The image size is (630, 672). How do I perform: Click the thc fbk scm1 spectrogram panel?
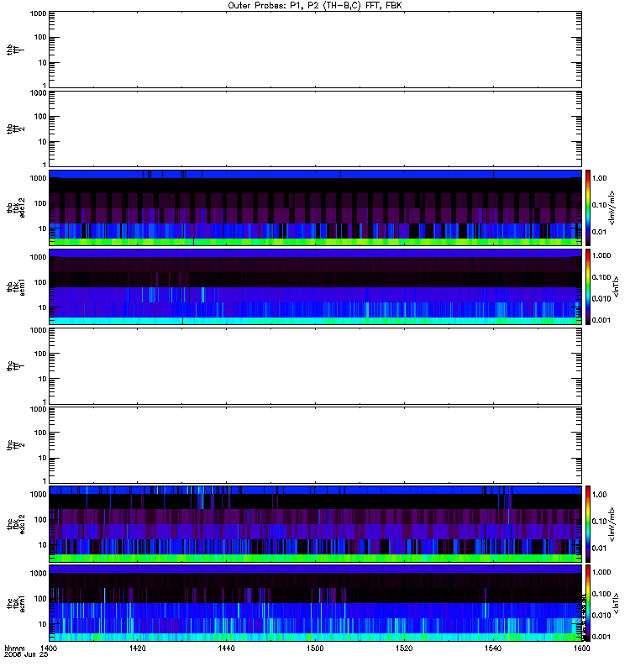315,603
